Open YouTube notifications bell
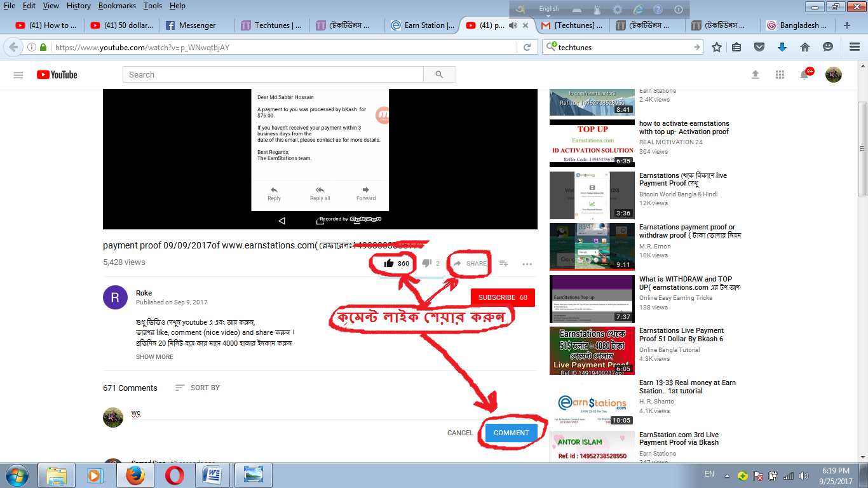868x488 pixels. (804, 75)
